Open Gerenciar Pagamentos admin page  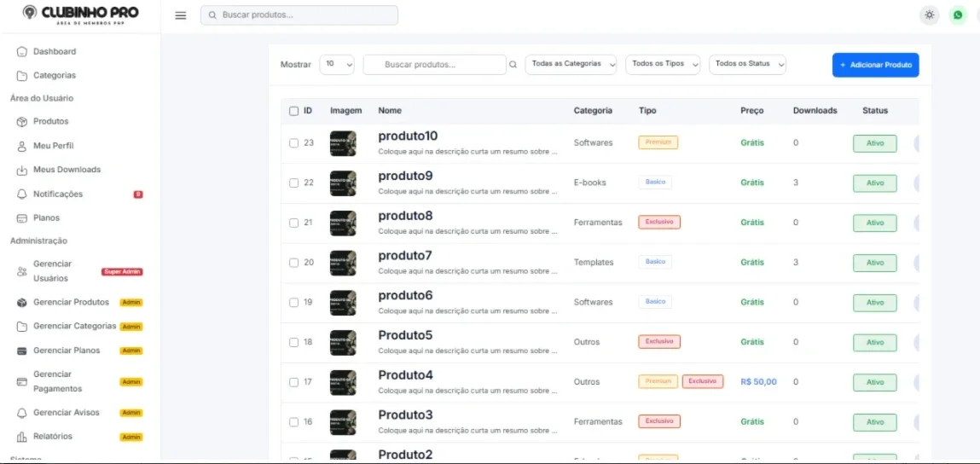57,381
